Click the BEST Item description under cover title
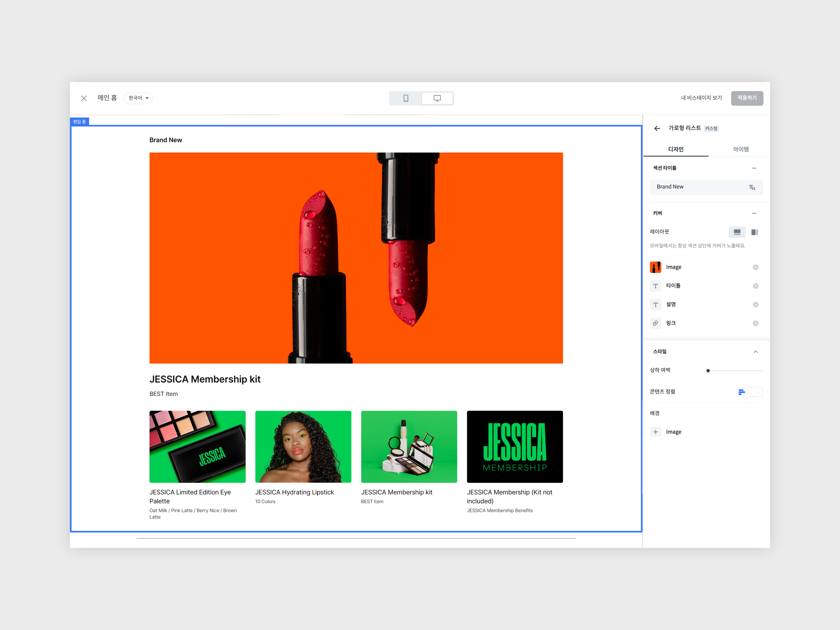Image resolution: width=840 pixels, height=630 pixels. [163, 394]
